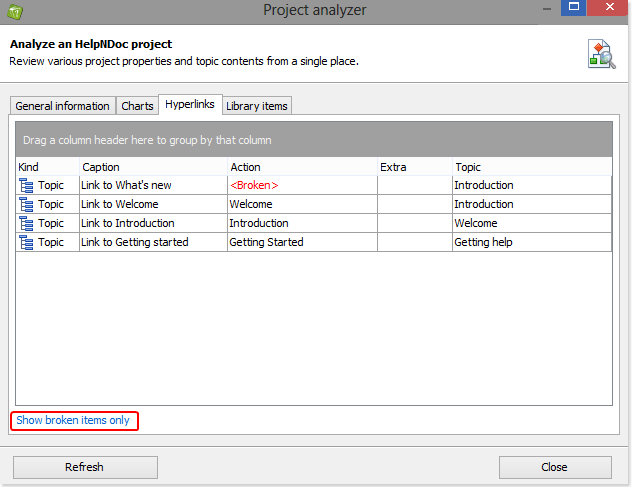Click topic icon in Link to Welcome row
The image size is (632, 488).
click(x=26, y=204)
